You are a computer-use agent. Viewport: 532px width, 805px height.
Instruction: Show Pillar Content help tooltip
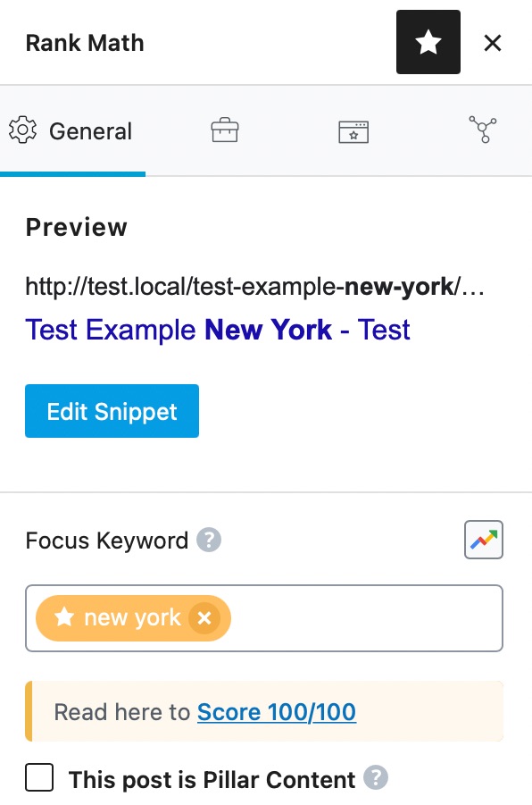376,777
